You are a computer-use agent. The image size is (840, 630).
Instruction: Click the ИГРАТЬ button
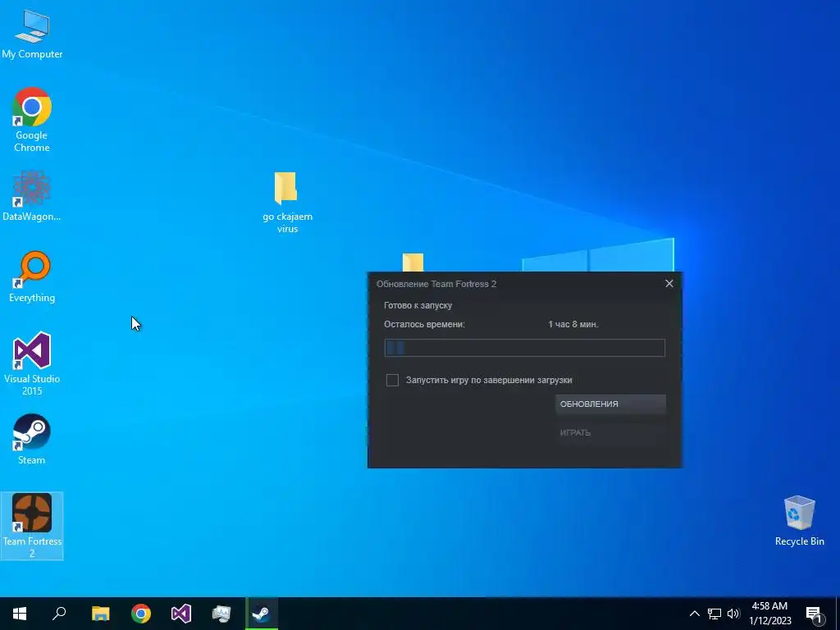coord(610,432)
